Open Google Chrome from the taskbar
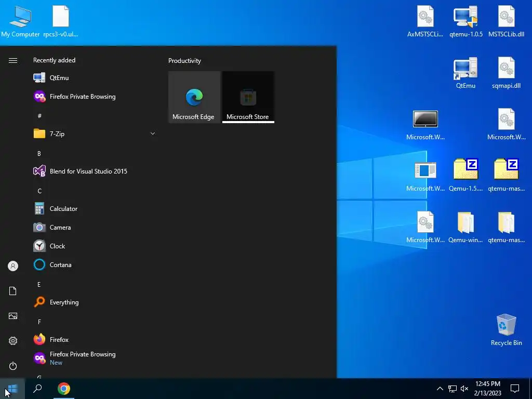532x399 pixels. [64, 389]
